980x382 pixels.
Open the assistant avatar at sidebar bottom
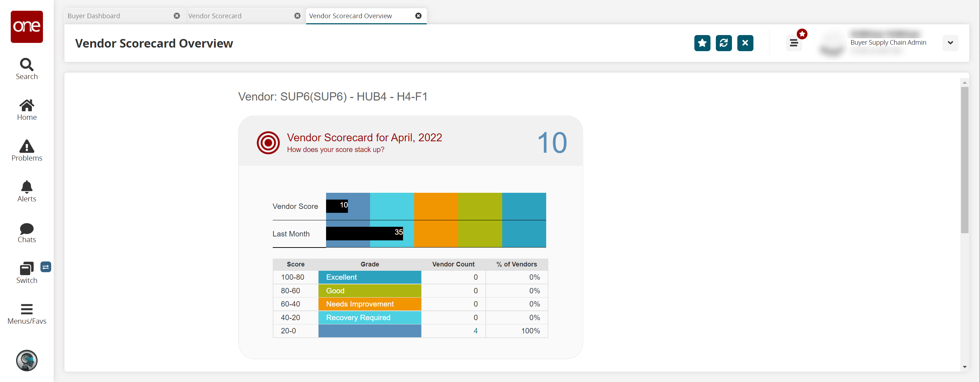(x=26, y=360)
